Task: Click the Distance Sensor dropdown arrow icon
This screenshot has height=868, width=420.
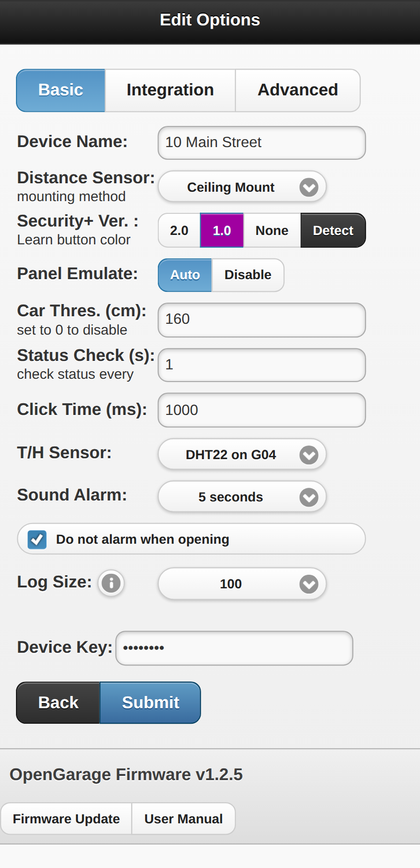Action: tap(309, 187)
